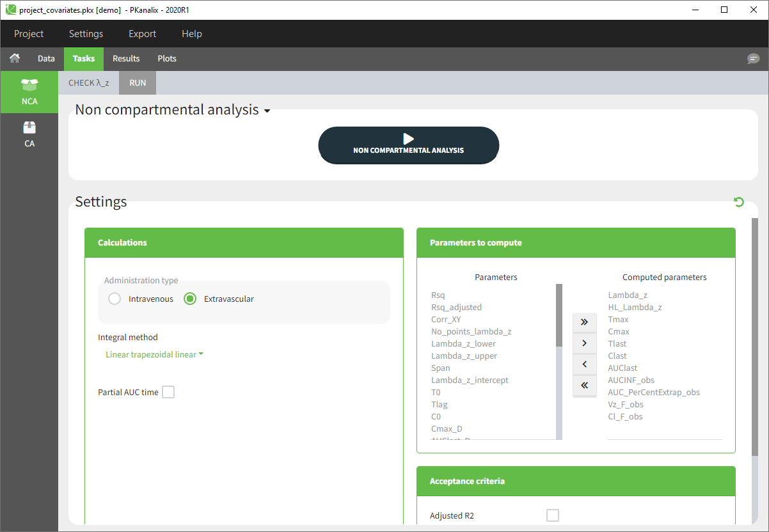The width and height of the screenshot is (769, 532).
Task: Remove selected parameter with single left arrow
Action: click(583, 364)
